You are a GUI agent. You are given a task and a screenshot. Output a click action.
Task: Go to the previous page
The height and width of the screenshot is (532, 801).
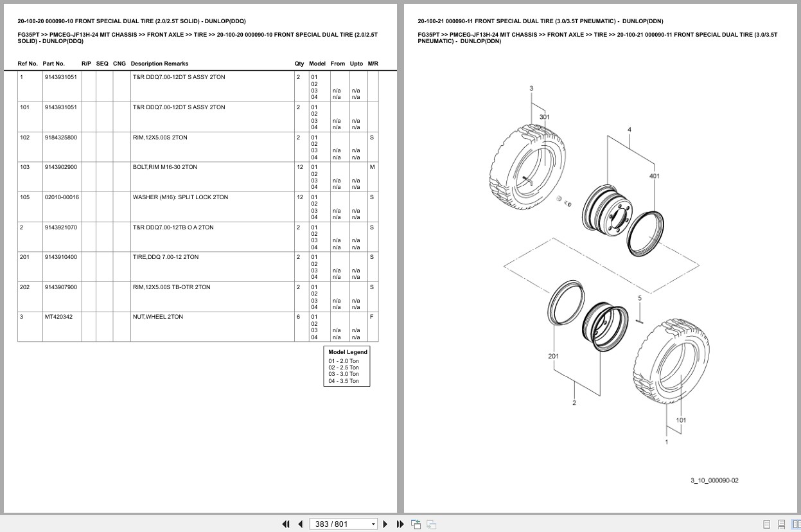tap(300, 524)
